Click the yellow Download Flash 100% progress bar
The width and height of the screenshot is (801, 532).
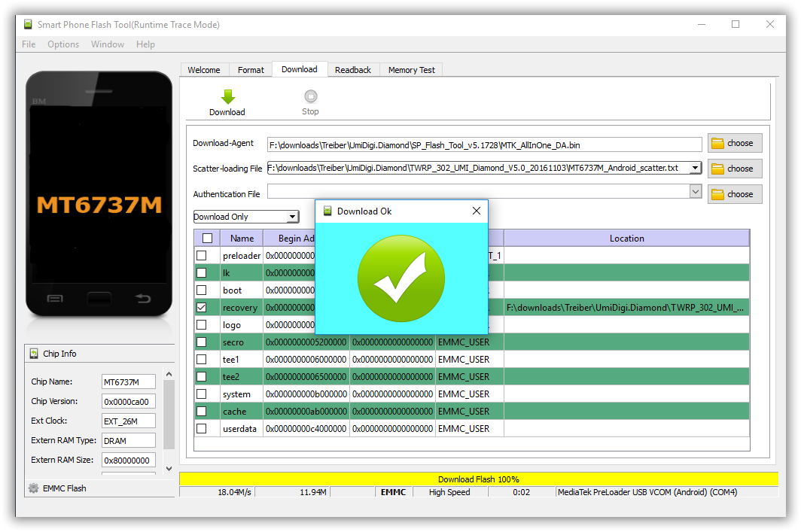pyautogui.click(x=478, y=479)
